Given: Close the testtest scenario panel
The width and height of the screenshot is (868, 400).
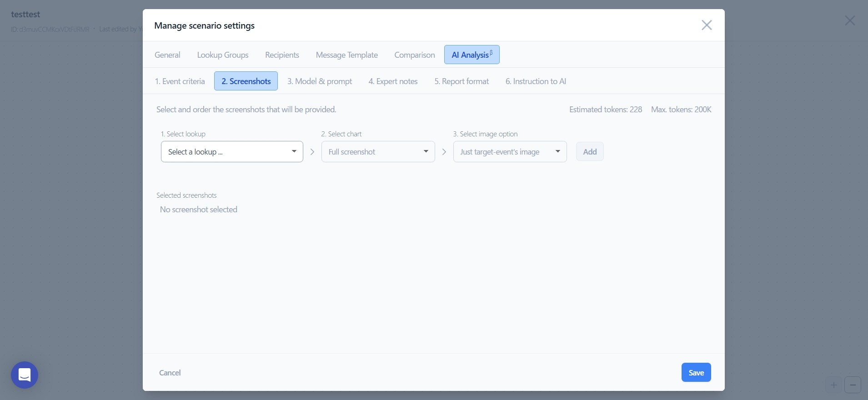Looking at the screenshot, I should click(849, 20).
